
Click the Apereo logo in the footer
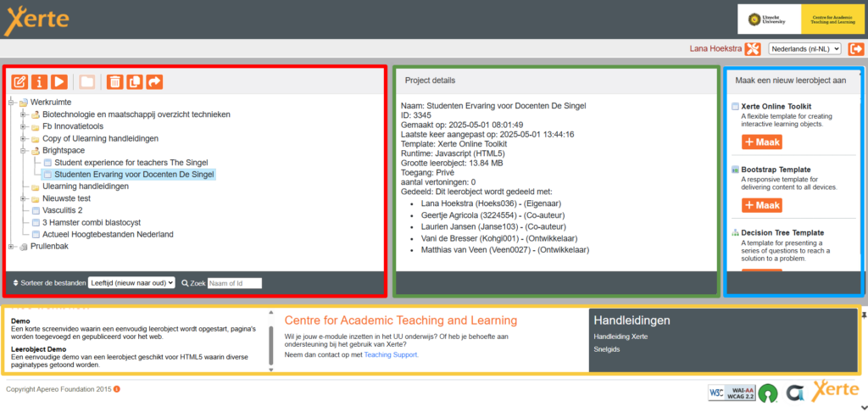point(795,393)
